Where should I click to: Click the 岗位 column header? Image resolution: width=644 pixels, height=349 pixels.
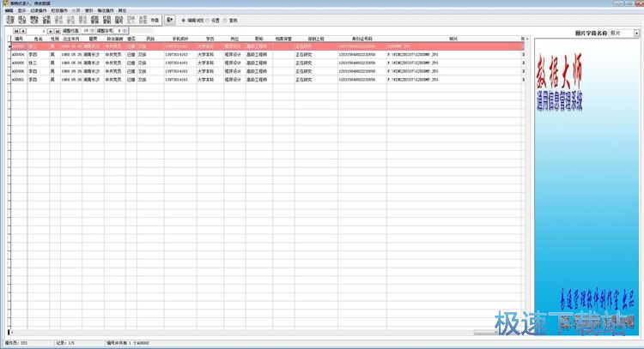pos(234,39)
